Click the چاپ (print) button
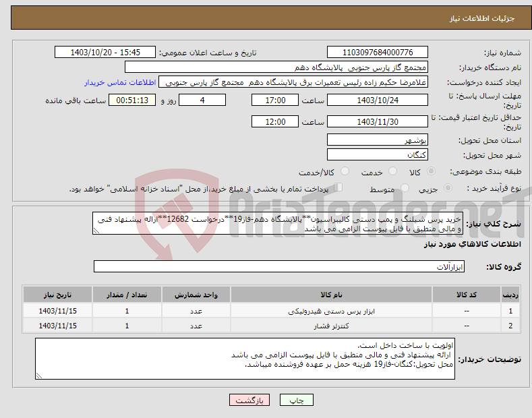The height and width of the screenshot is (418, 532). 296,400
